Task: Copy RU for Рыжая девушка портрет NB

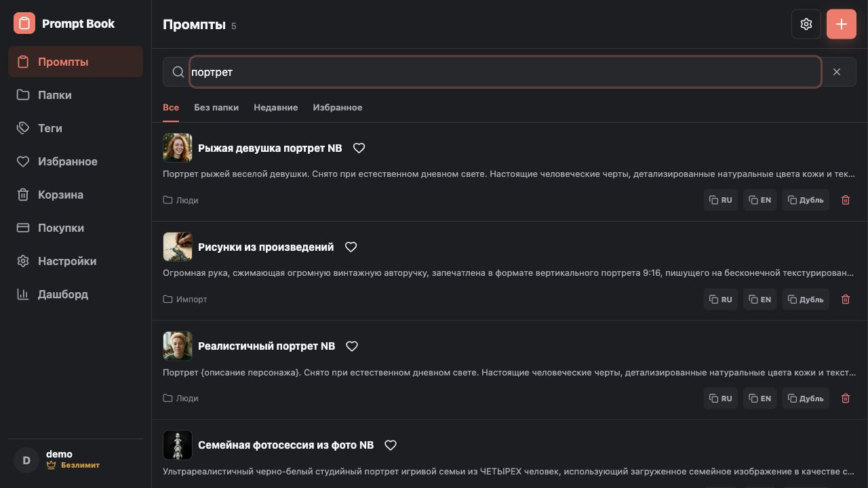Action: click(x=720, y=200)
